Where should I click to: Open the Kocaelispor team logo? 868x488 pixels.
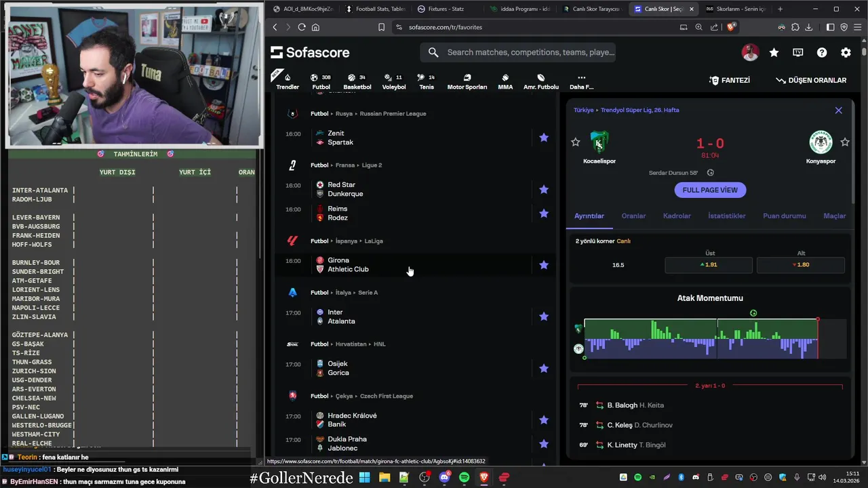[x=599, y=142]
